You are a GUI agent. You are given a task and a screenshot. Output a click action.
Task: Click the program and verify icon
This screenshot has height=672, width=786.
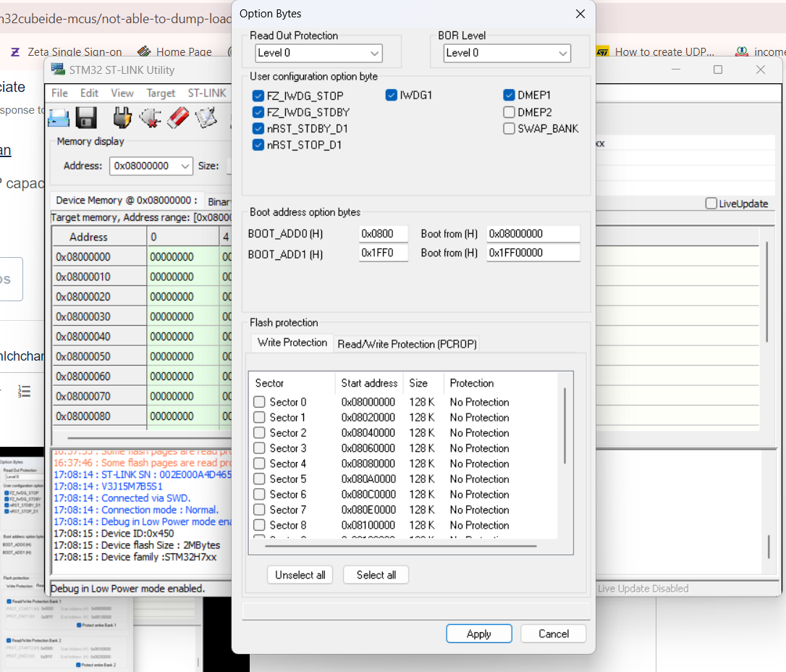(206, 117)
